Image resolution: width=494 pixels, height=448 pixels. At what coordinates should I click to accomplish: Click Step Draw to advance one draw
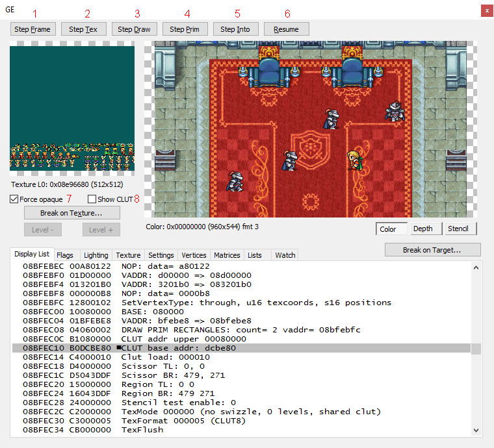click(135, 29)
